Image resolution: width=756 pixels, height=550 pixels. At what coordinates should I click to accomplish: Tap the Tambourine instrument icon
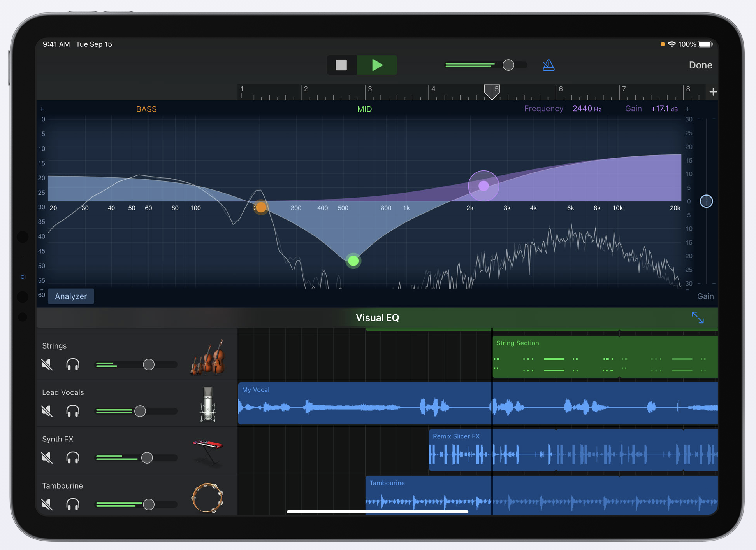[207, 497]
